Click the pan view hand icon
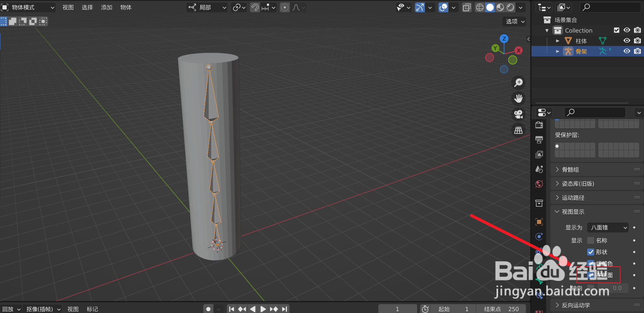The width and height of the screenshot is (644, 313). pyautogui.click(x=518, y=98)
